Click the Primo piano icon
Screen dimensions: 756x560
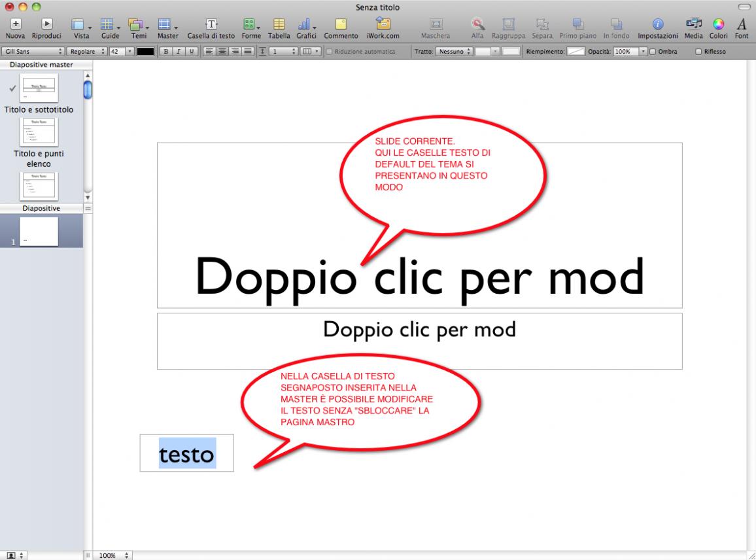click(x=577, y=24)
